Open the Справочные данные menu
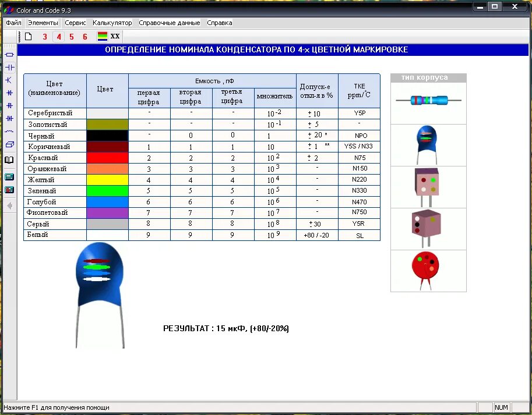Screen dimensions: 532x415 click(170, 23)
